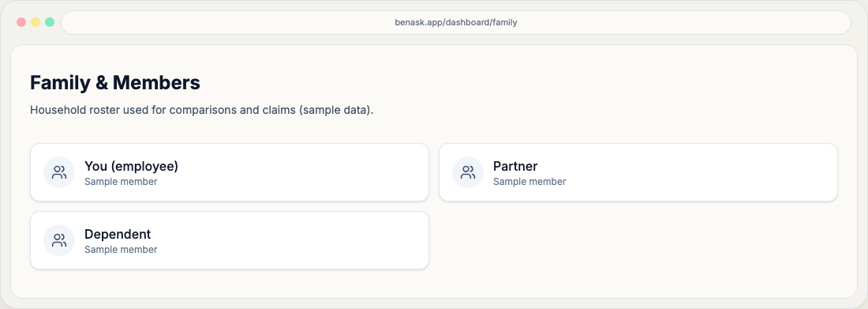Image resolution: width=868 pixels, height=309 pixels.
Task: Click the 'You (employee)' name text
Action: 131,167
